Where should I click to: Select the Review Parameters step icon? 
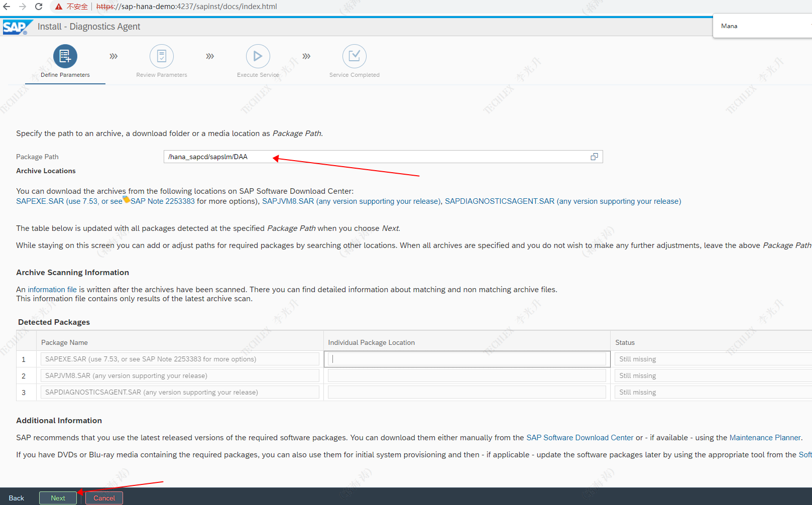(x=162, y=56)
